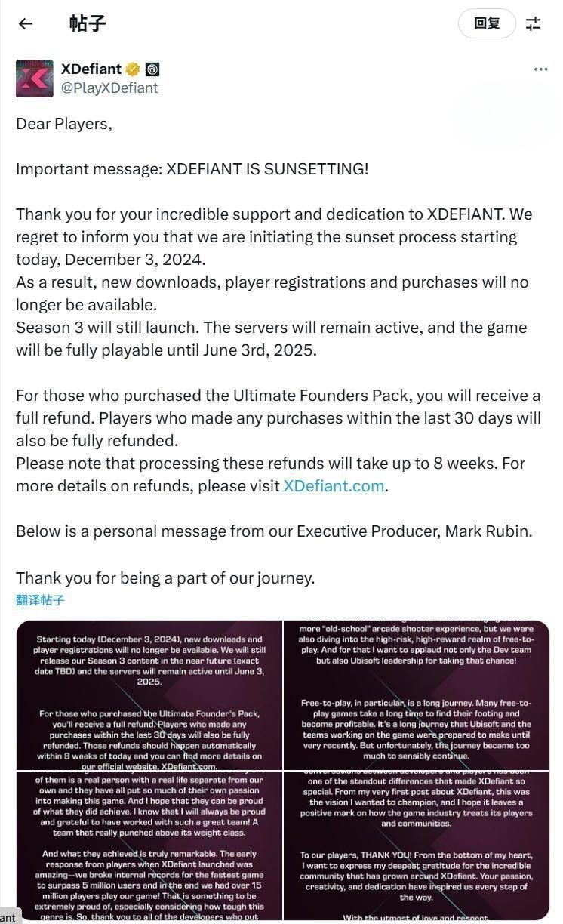Go back using the arrow icon
The image size is (563, 924).
pos(26,23)
